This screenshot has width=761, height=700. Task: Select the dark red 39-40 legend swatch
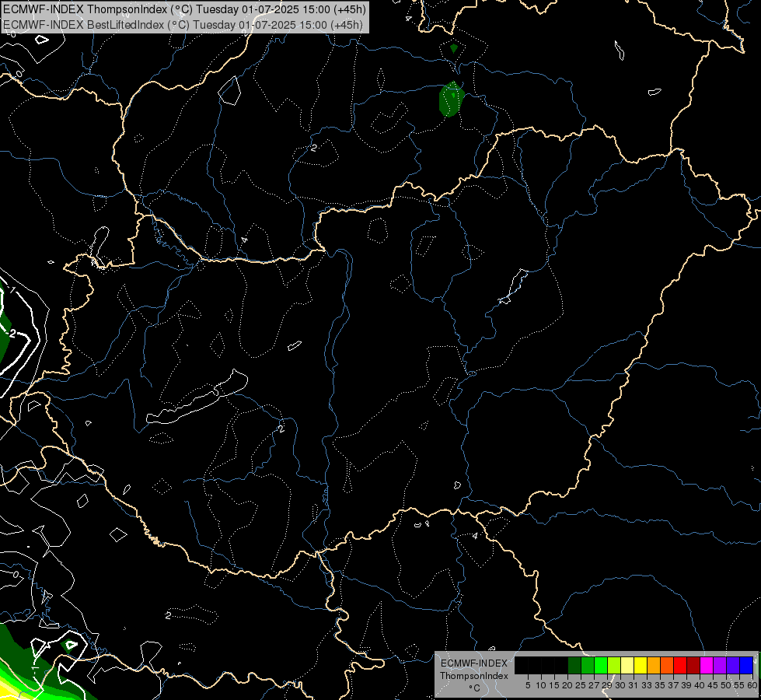point(693,665)
